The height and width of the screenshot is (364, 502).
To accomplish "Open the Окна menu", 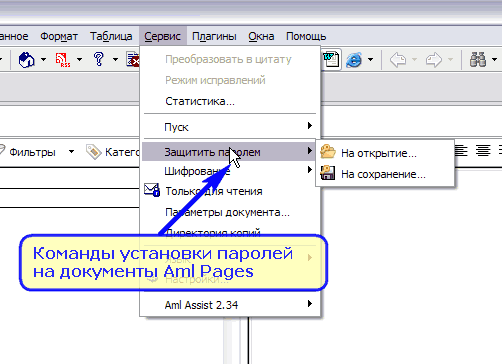I will click(x=261, y=36).
